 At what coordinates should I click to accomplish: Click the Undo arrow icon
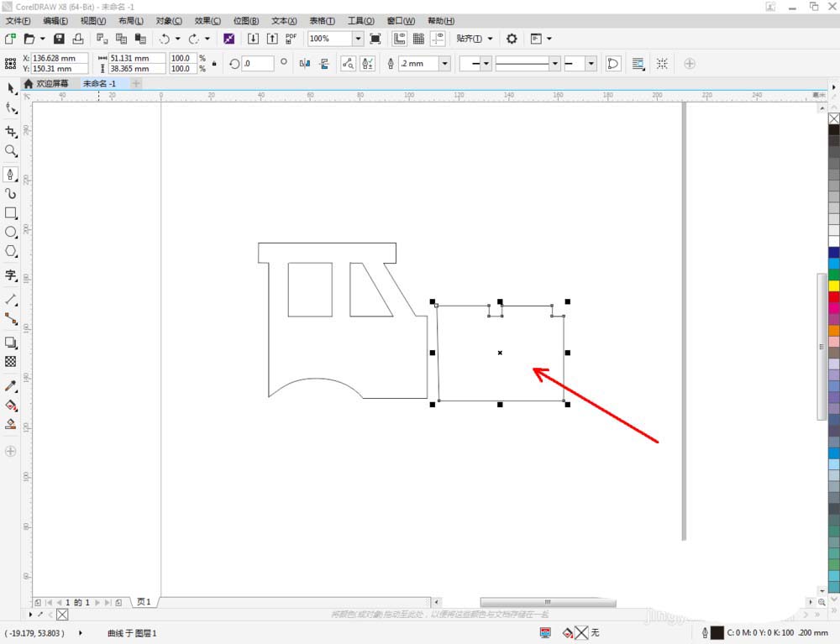coord(165,39)
